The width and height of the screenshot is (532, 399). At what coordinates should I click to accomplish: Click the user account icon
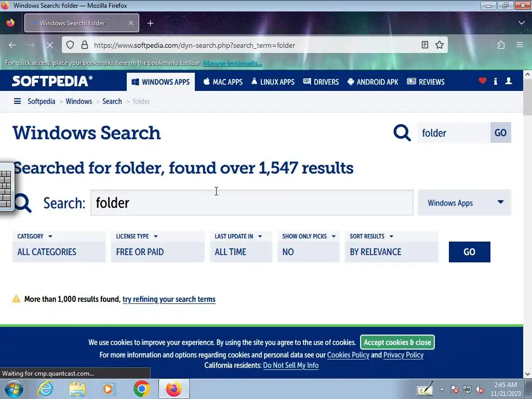pos(509,81)
